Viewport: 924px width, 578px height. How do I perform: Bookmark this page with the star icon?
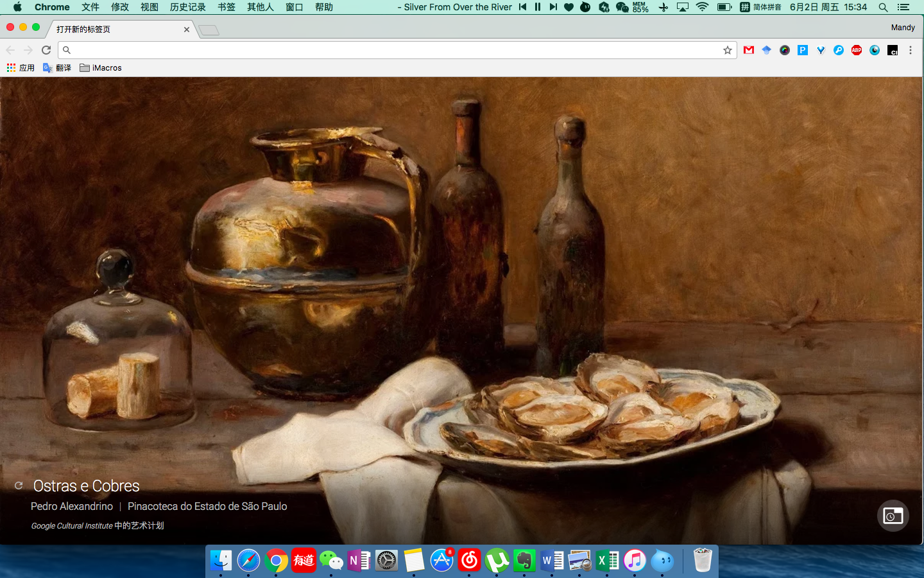pos(728,50)
